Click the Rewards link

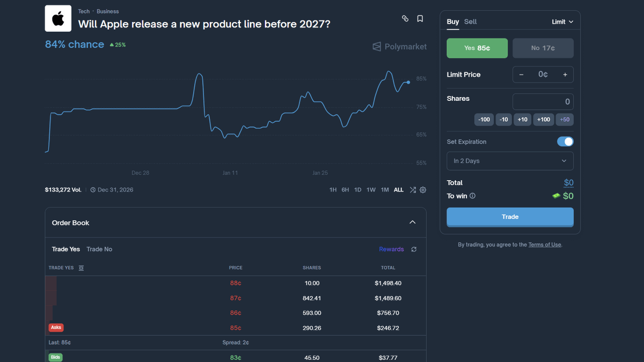(x=391, y=249)
